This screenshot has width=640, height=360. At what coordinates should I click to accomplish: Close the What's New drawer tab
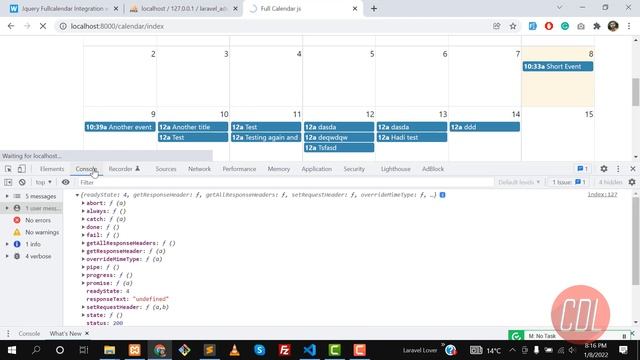(x=87, y=333)
